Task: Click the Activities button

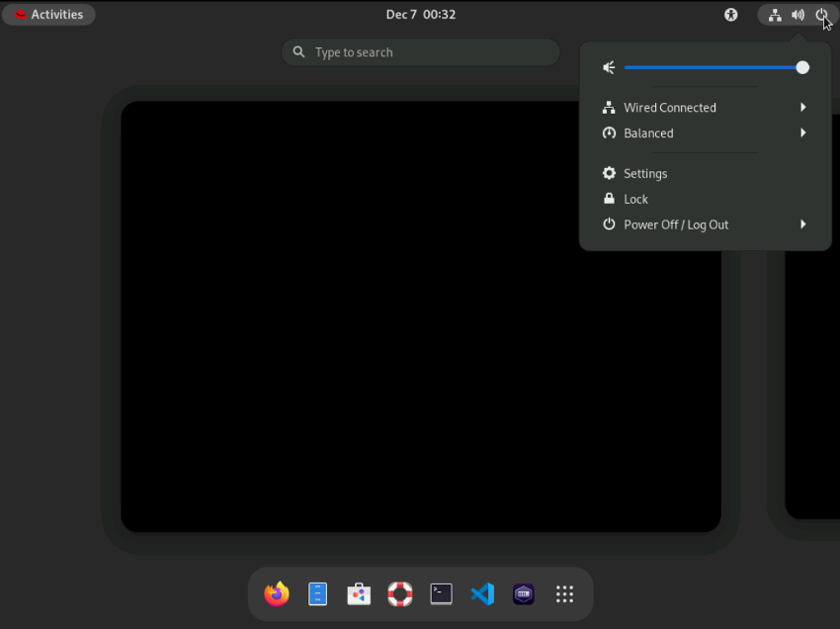Action: (x=48, y=15)
